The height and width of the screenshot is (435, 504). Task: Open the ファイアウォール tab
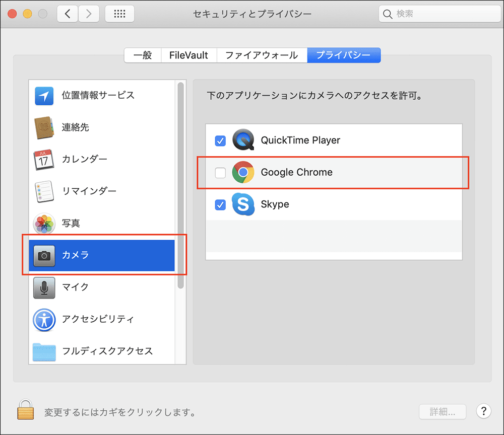(262, 55)
